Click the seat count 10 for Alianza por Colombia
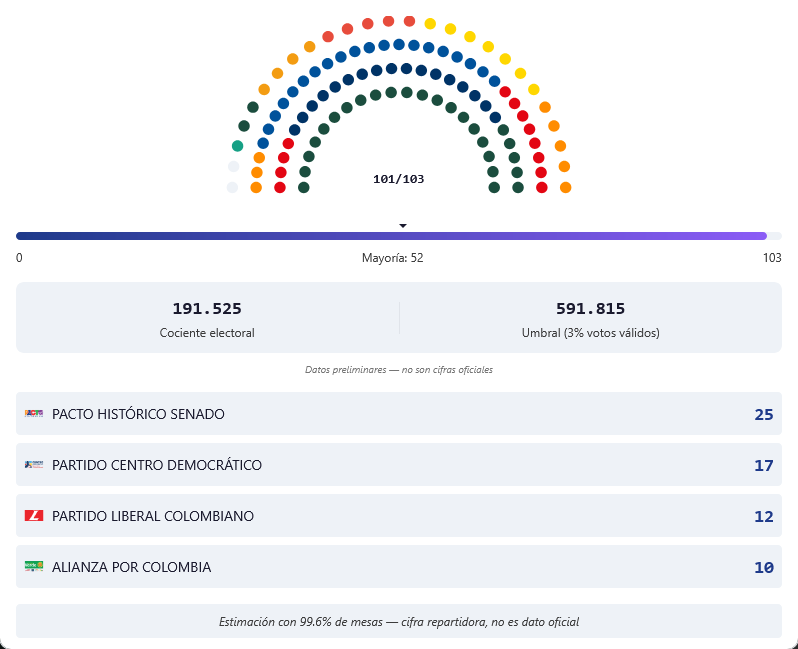 coord(763,567)
